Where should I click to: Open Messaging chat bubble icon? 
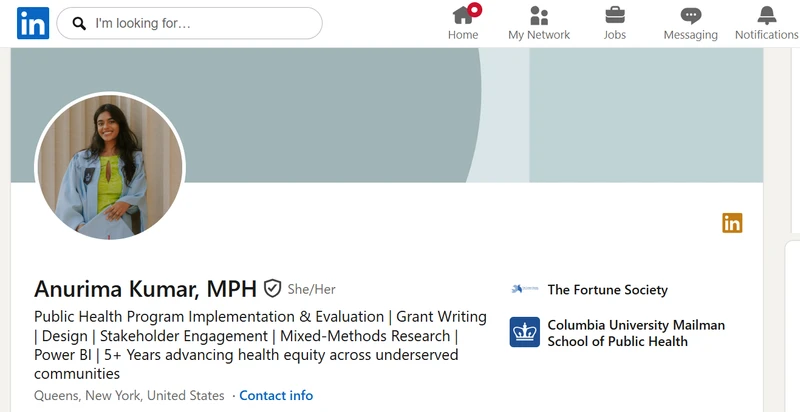691,16
